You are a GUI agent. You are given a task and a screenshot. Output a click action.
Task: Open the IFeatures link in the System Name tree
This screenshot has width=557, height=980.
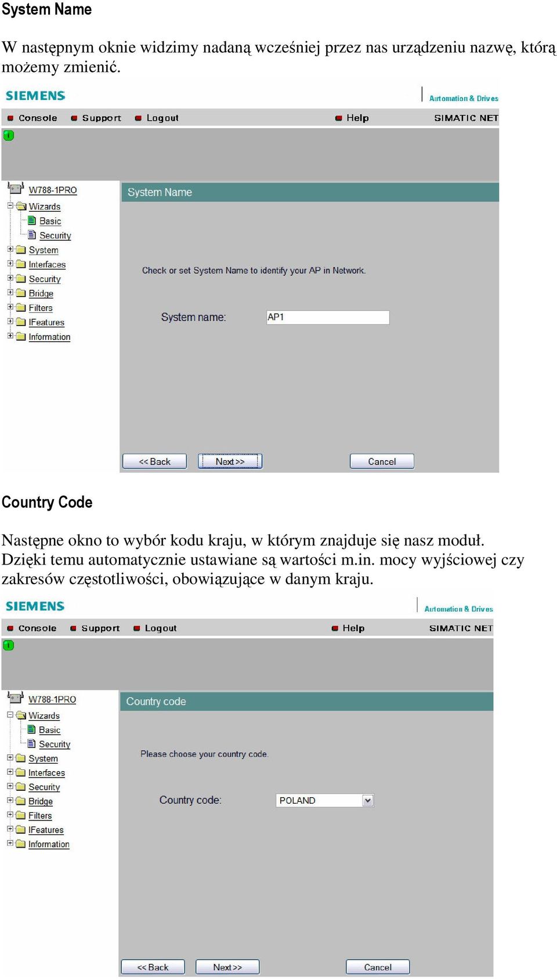[46, 323]
